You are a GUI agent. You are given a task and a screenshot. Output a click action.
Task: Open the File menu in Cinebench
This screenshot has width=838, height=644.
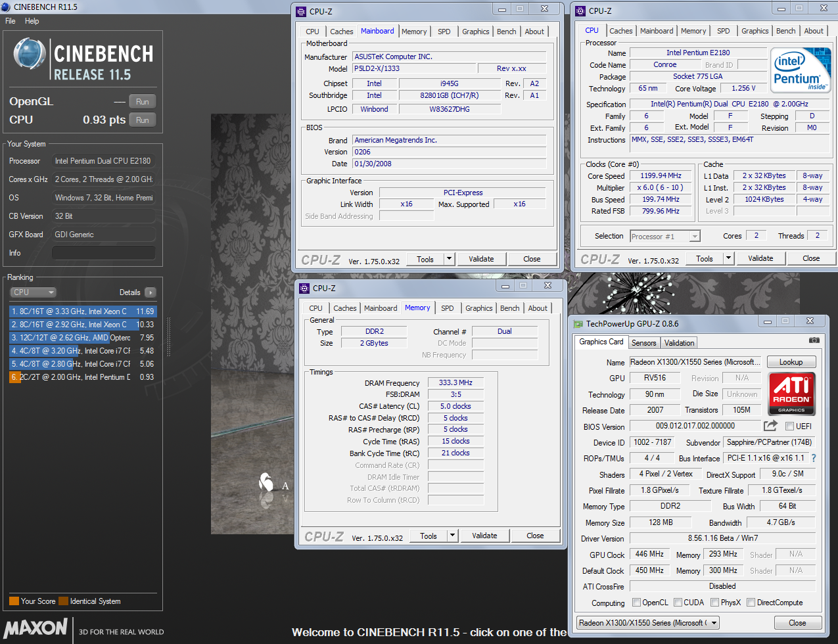coord(11,21)
